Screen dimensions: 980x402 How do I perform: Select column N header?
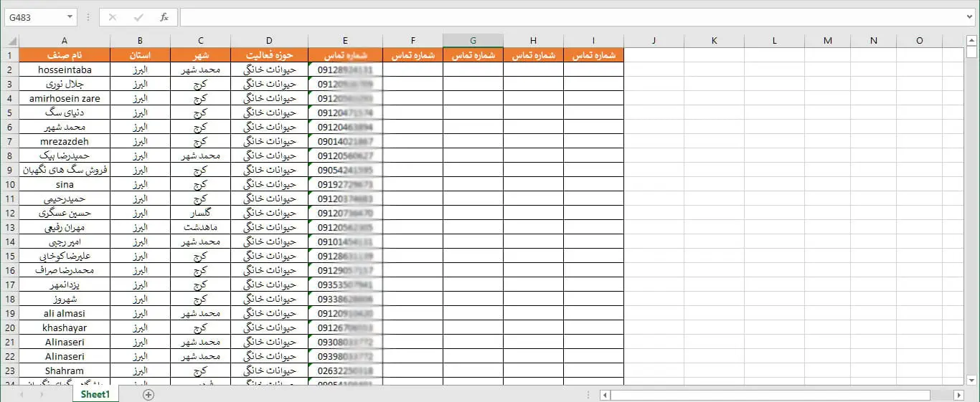pos(873,41)
